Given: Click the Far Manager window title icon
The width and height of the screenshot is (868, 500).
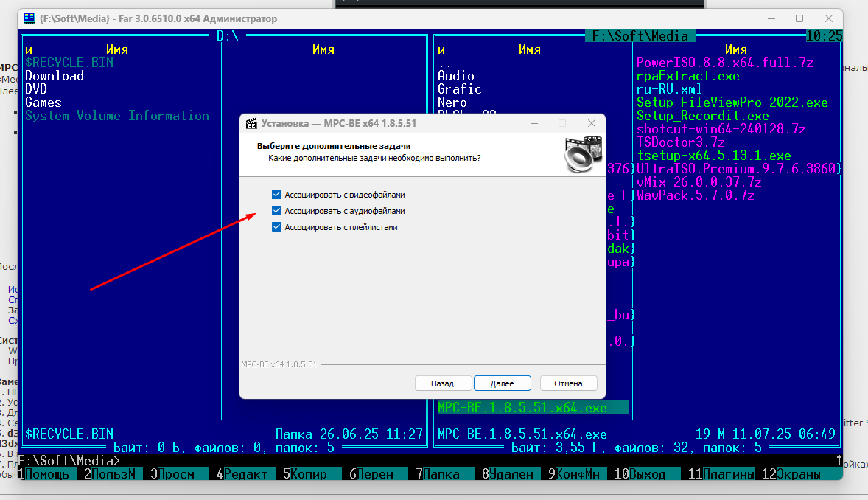Looking at the screenshot, I should (29, 18).
